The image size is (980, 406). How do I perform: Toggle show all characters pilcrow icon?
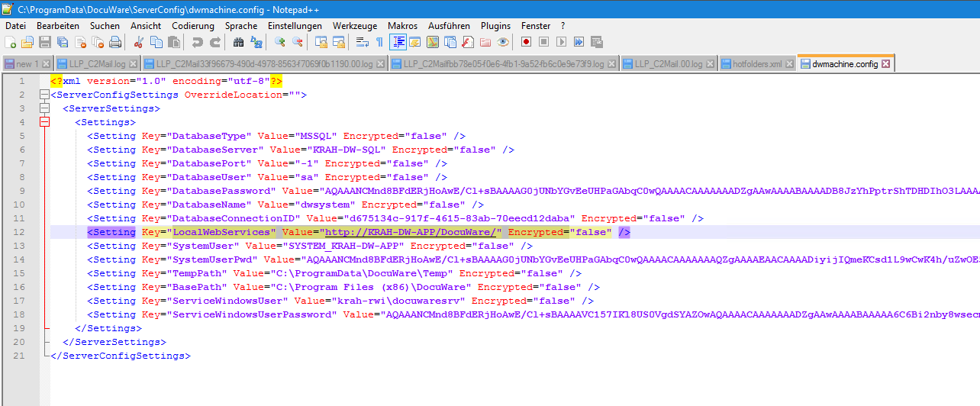(x=380, y=42)
